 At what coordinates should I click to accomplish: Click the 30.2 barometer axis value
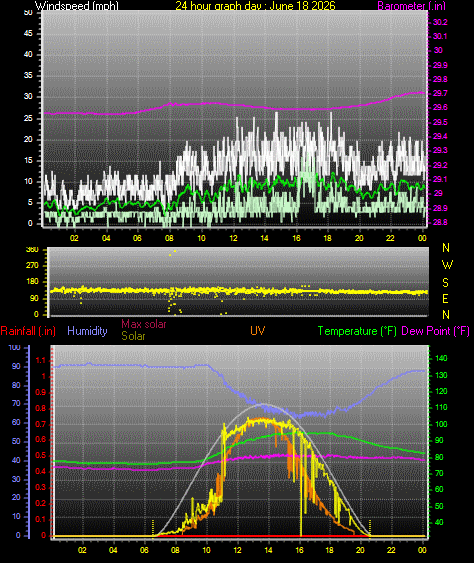440,22
